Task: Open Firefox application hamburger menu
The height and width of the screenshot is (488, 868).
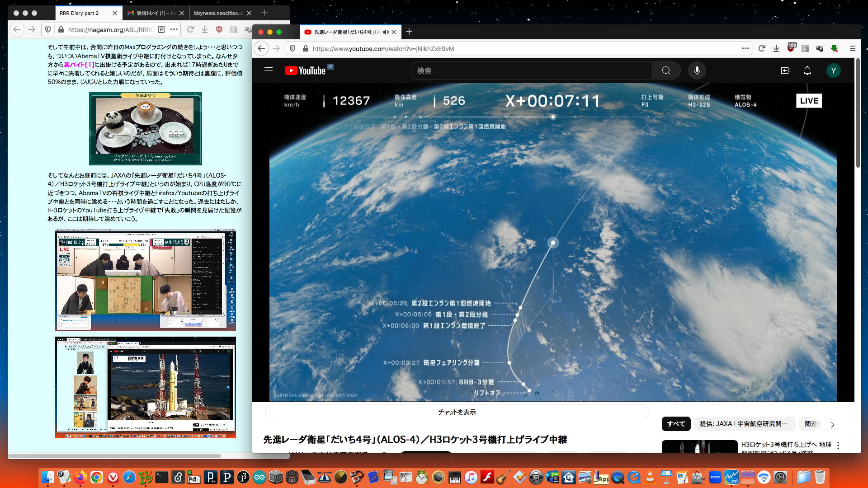Action: 853,48
